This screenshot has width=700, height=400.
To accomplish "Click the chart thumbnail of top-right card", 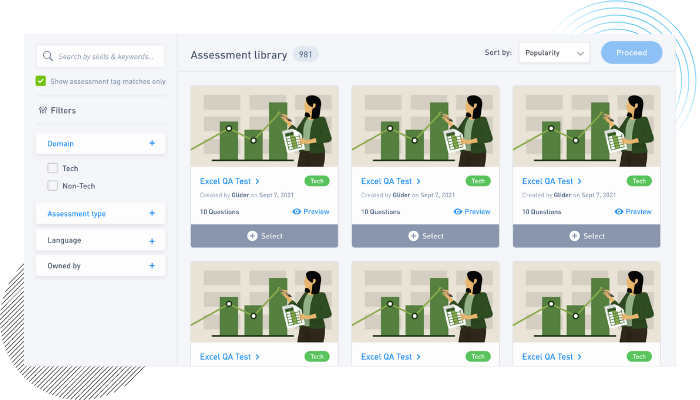I will coord(587,126).
